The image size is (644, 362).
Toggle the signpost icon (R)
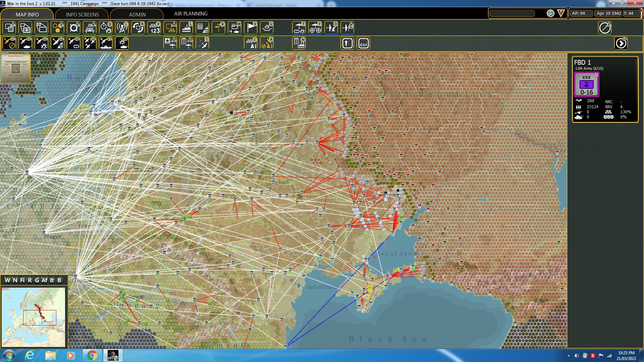click(218, 28)
